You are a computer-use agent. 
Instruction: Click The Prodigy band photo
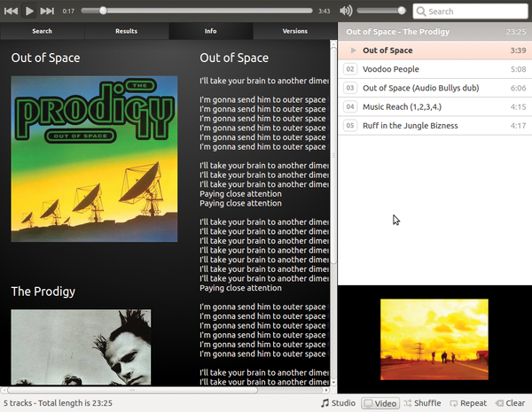[x=81, y=347]
